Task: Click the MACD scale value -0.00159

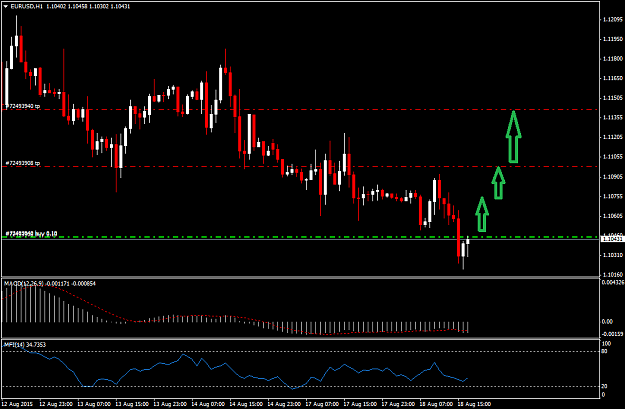Action: [x=613, y=334]
